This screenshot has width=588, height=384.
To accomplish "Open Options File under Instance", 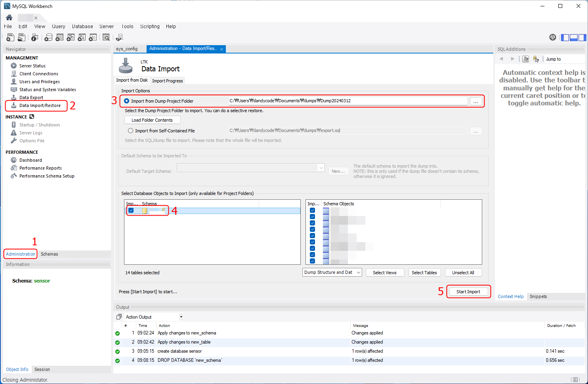I will tap(32, 141).
